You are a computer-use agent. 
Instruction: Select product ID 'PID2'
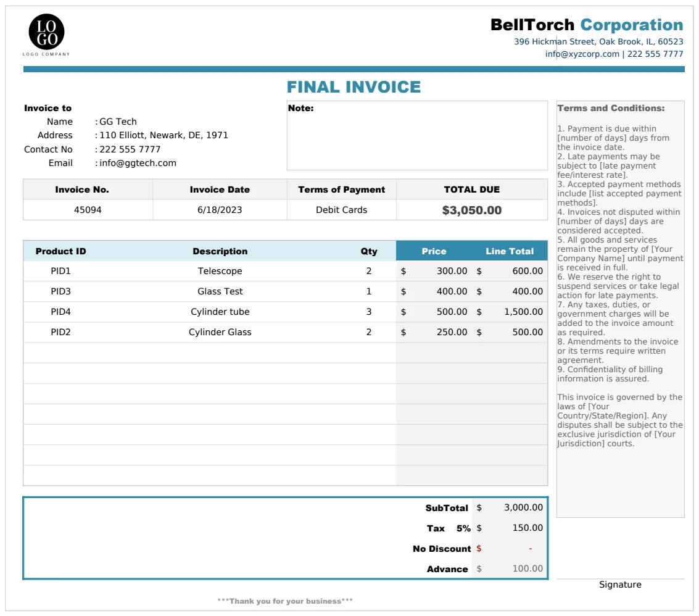(x=60, y=332)
